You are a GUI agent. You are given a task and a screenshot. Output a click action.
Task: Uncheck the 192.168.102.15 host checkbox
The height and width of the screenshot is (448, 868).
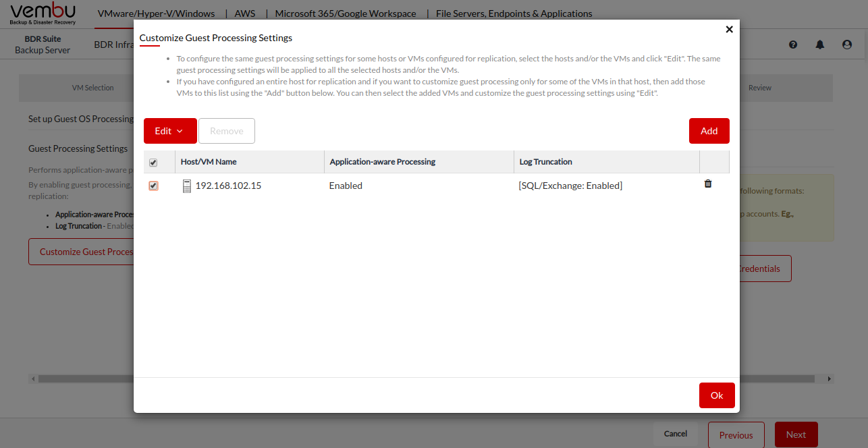click(x=153, y=186)
